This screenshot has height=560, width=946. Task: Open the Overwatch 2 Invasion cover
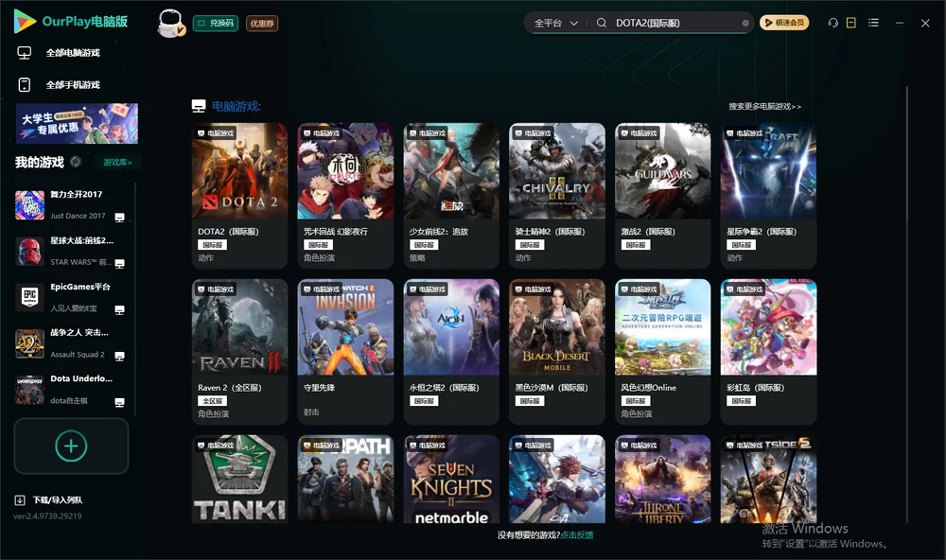pyautogui.click(x=345, y=327)
